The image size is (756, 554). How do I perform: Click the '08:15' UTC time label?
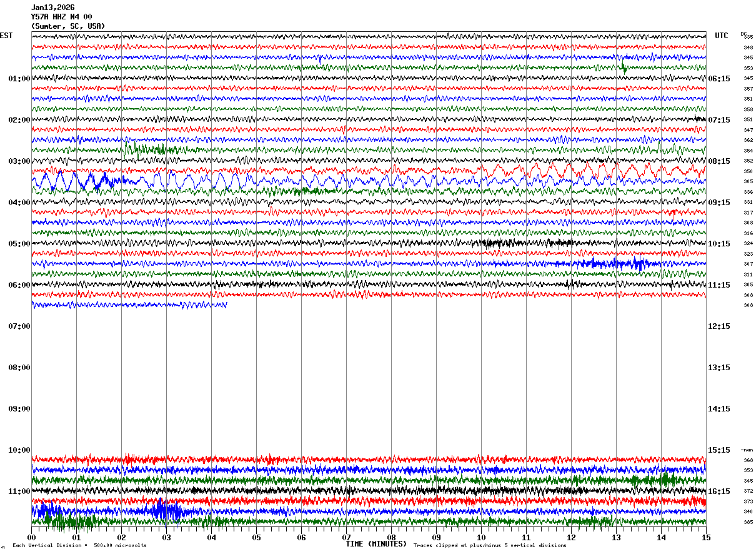719,161
